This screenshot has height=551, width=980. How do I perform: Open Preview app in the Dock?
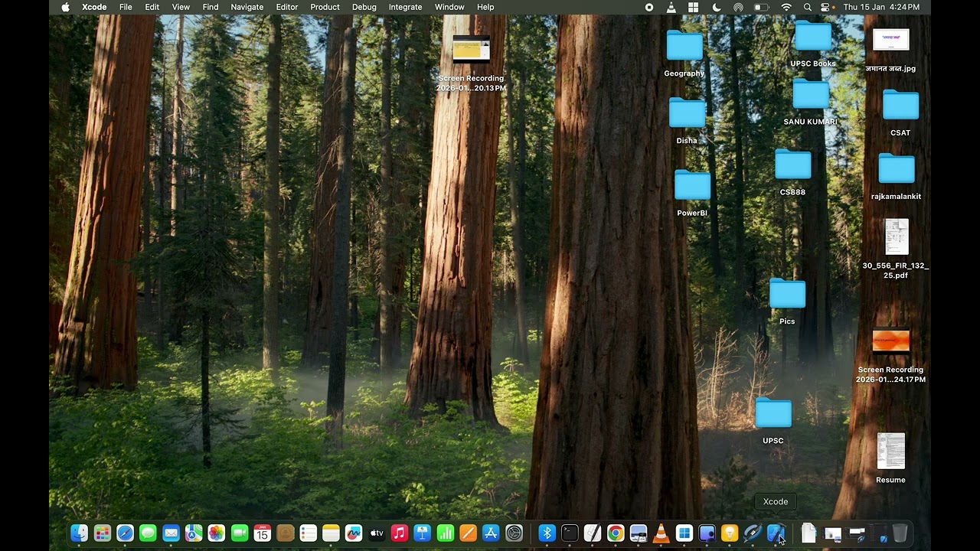[x=639, y=533]
